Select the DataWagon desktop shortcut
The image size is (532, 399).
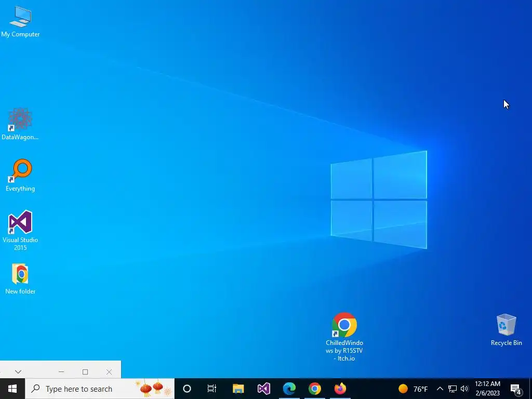tap(20, 124)
